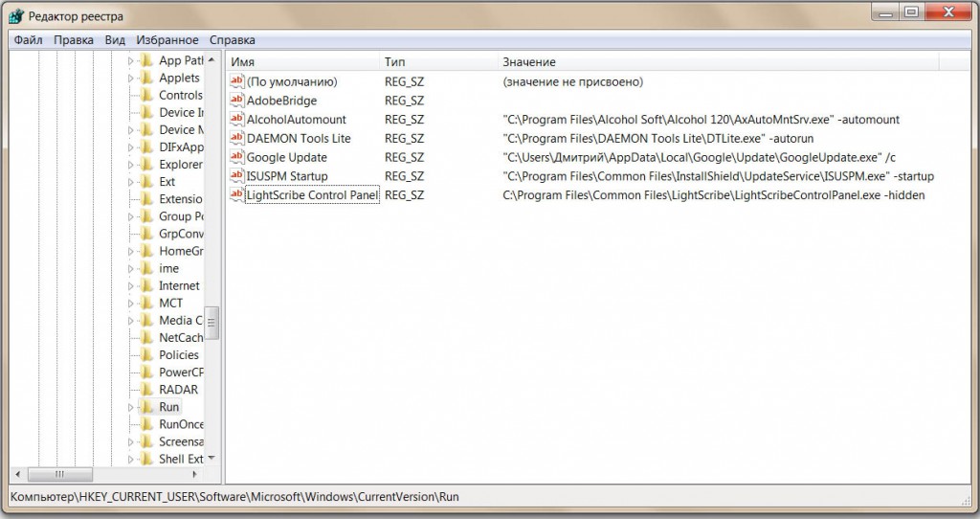Click the Registry Editor title bar icon
Image resolution: width=980 pixels, height=519 pixels.
16,16
